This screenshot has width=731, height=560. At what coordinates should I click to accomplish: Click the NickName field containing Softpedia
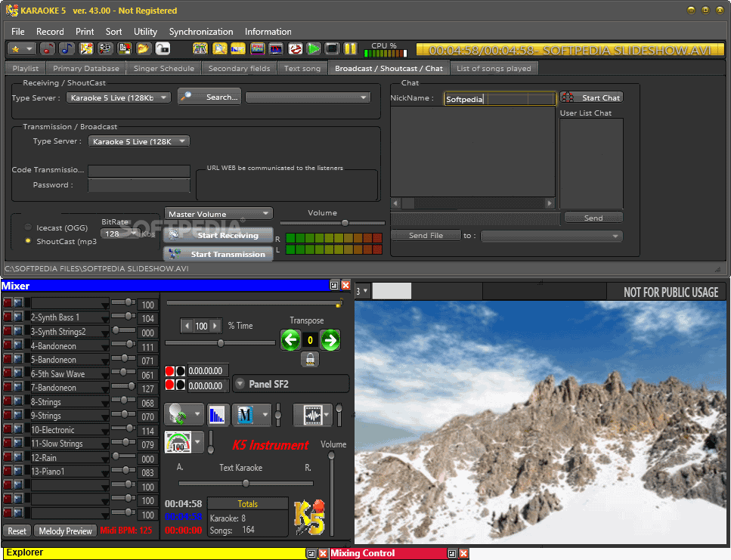tap(500, 99)
